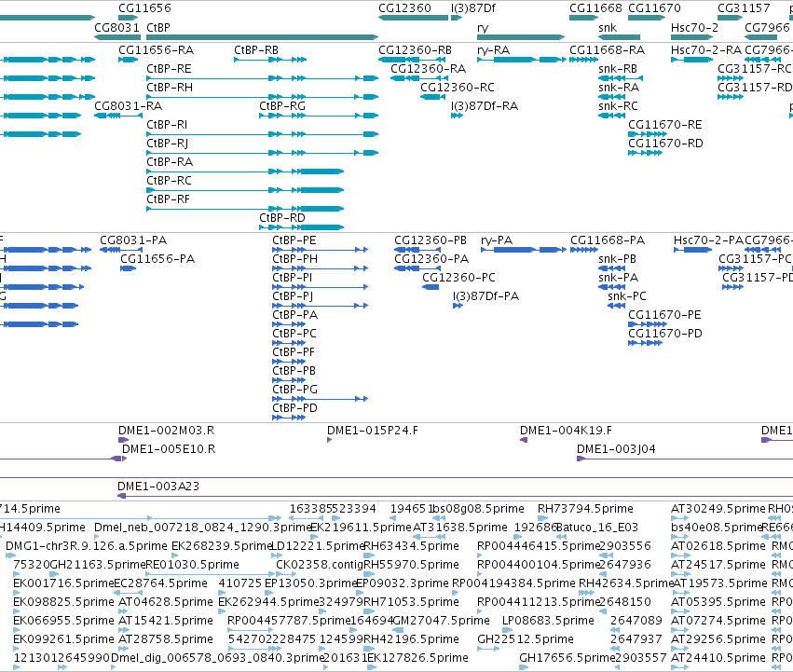Select the GM27047.5prime EST label
Screen dimensions: 793x672
click(441, 621)
